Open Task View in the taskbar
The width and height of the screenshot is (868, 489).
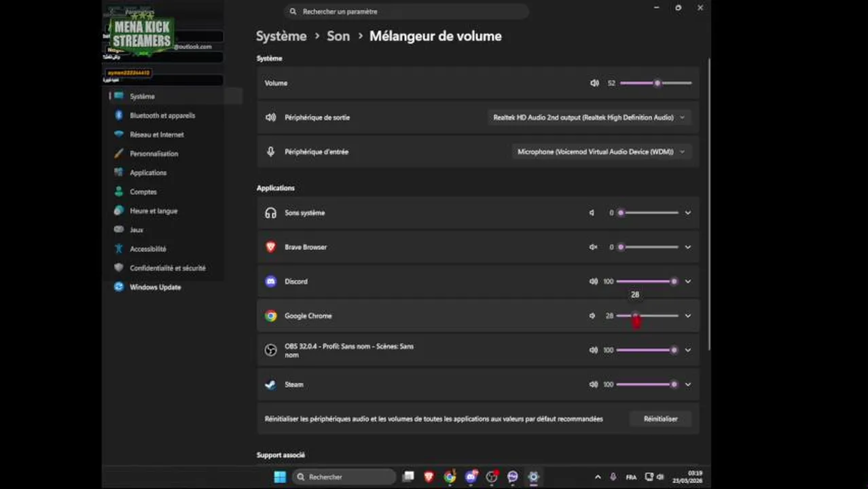click(408, 477)
